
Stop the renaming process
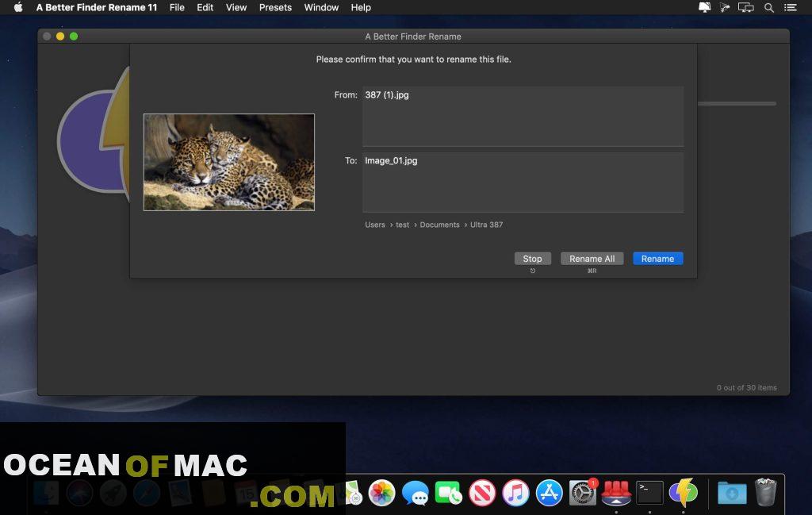[532, 259]
